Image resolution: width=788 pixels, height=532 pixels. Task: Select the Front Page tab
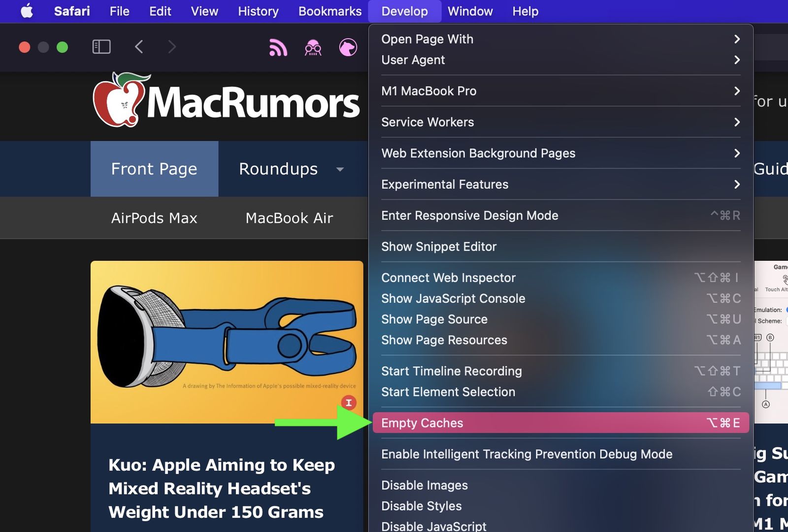pyautogui.click(x=154, y=169)
